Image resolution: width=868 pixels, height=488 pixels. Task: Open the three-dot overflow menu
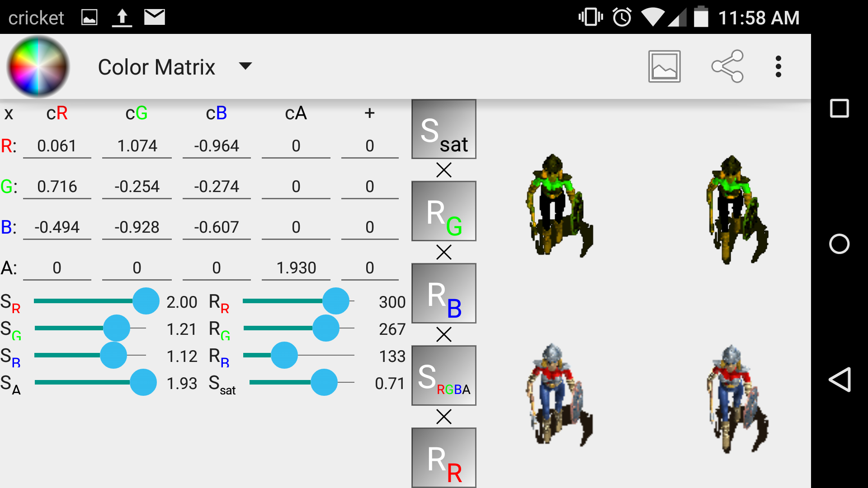coord(778,66)
